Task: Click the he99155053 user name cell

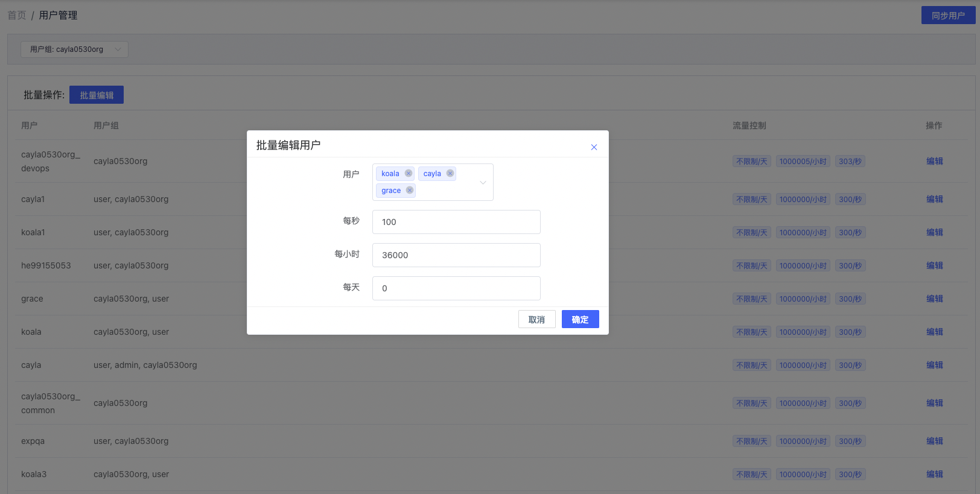Action: click(46, 265)
